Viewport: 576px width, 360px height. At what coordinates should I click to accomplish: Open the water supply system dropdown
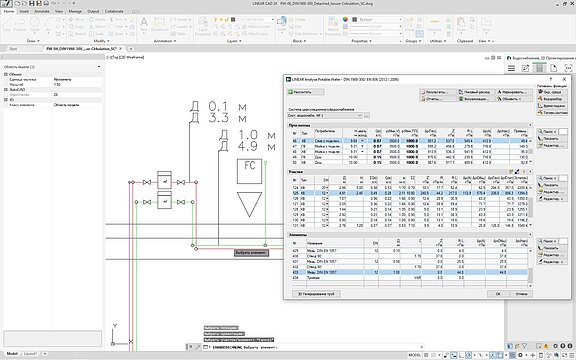tap(325, 115)
